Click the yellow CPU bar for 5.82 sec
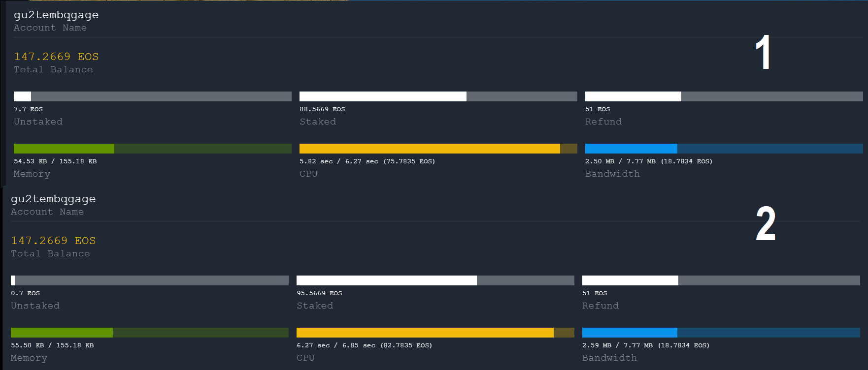 pyautogui.click(x=438, y=149)
